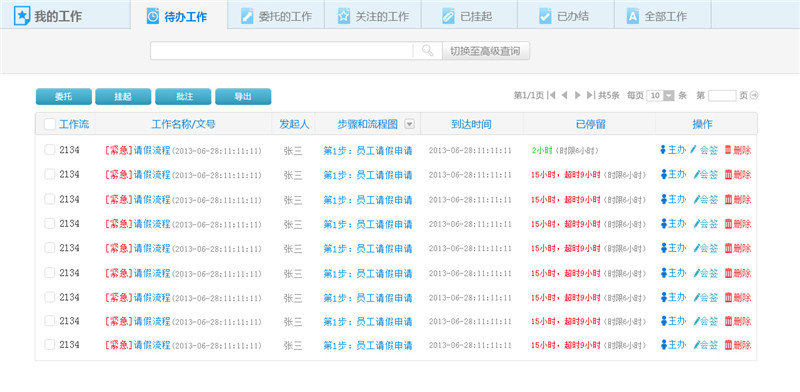
Task: Click the 已办结 checkmark icon
Action: point(545,16)
